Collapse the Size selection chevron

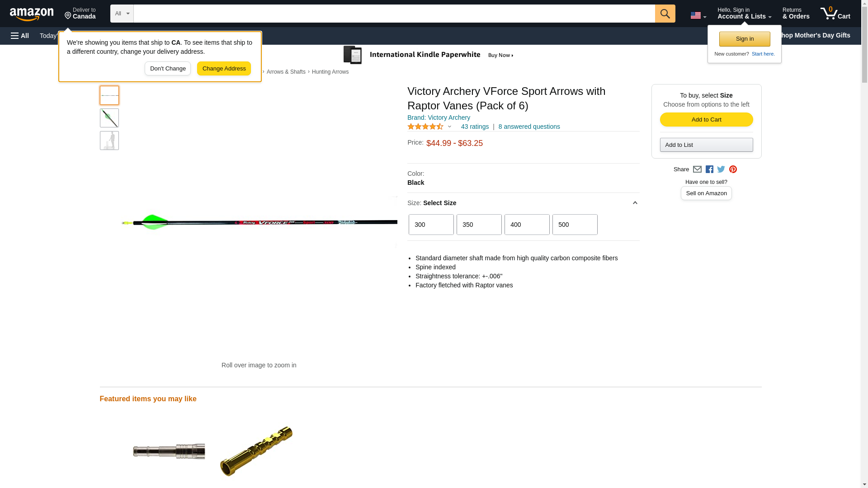coord(635,203)
